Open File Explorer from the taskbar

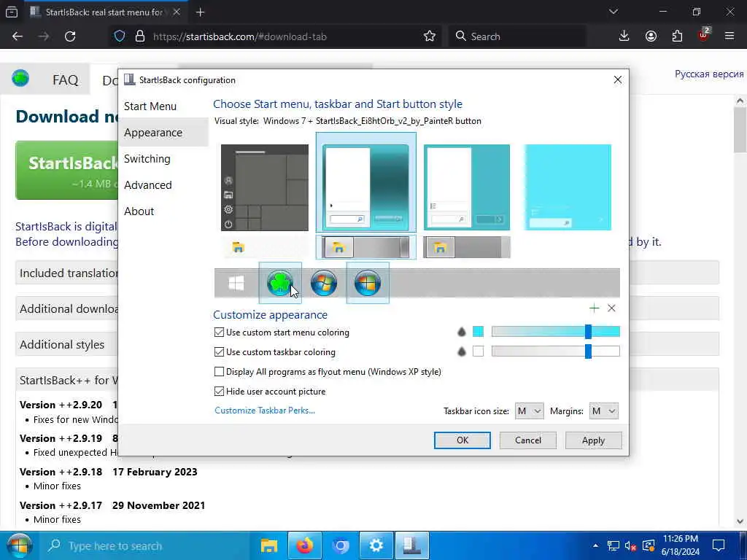(x=268, y=545)
